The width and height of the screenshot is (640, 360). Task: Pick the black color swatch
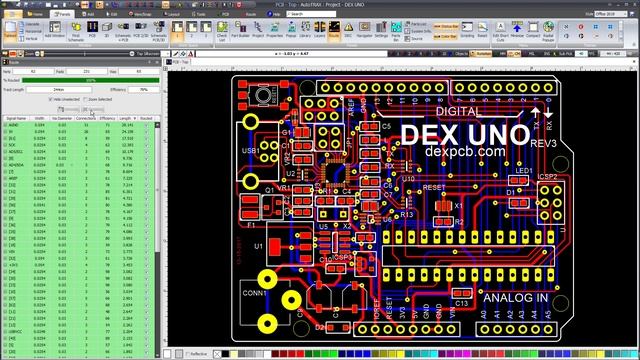pos(226,354)
